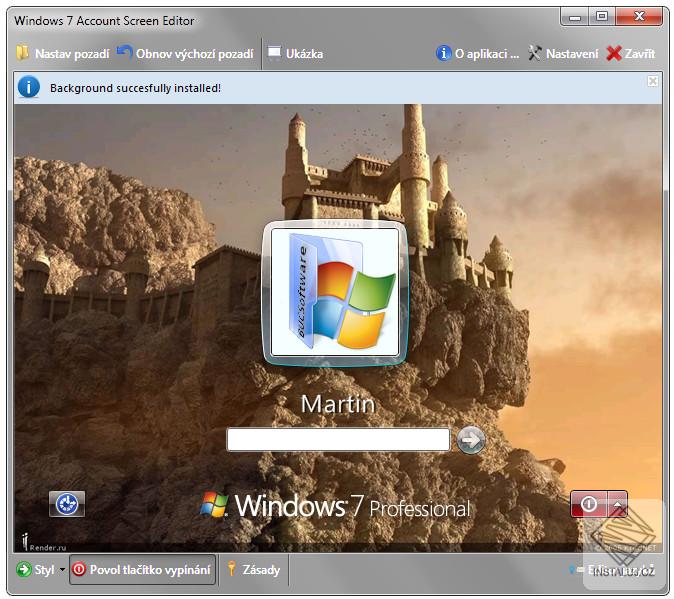Click the red shutdown power button
Viewport: 674px width, 599px height.
[589, 504]
